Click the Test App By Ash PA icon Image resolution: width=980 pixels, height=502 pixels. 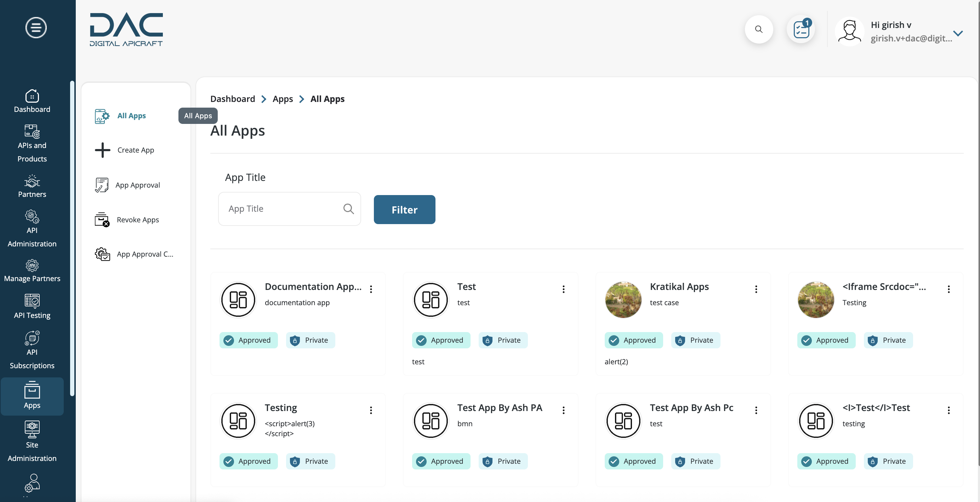pyautogui.click(x=431, y=420)
